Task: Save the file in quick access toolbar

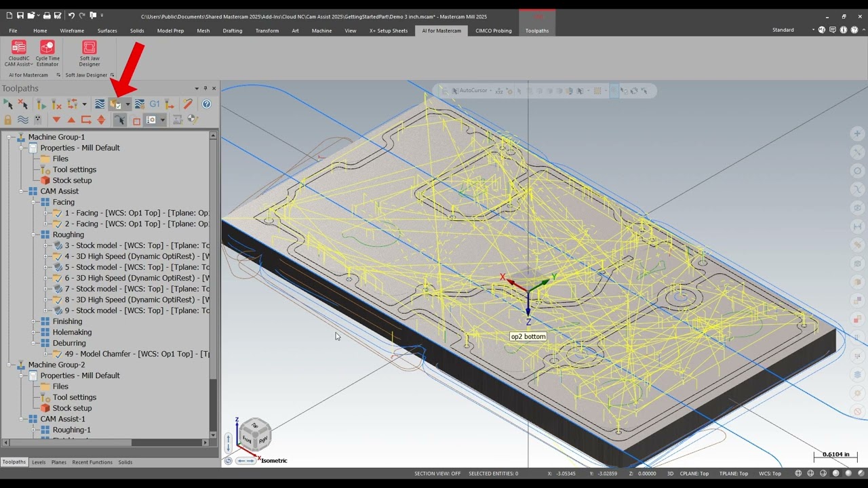Action: tap(20, 16)
